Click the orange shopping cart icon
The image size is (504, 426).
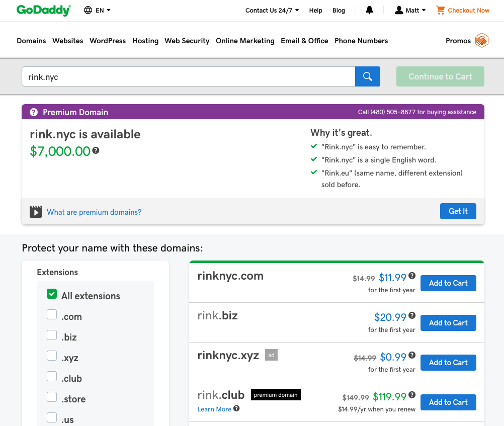pyautogui.click(x=440, y=10)
